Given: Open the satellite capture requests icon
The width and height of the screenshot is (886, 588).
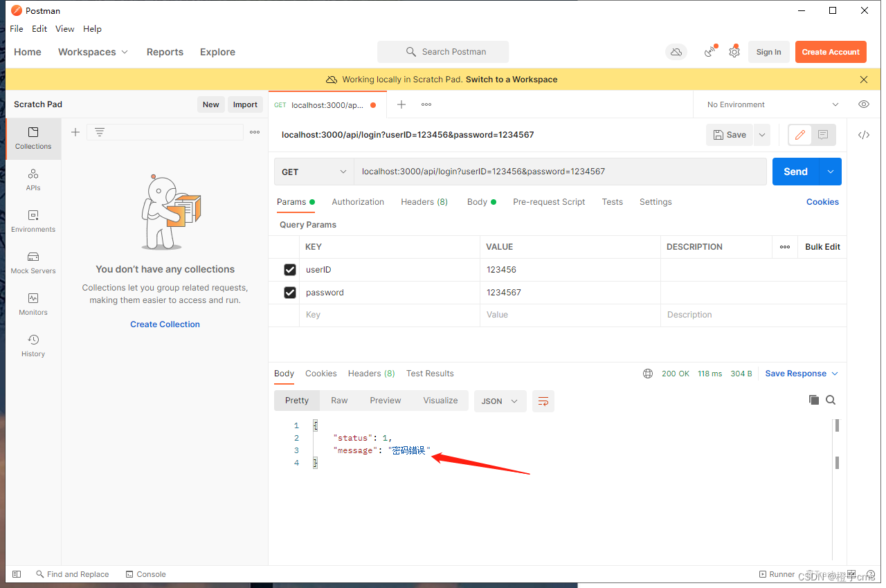Looking at the screenshot, I should point(710,52).
